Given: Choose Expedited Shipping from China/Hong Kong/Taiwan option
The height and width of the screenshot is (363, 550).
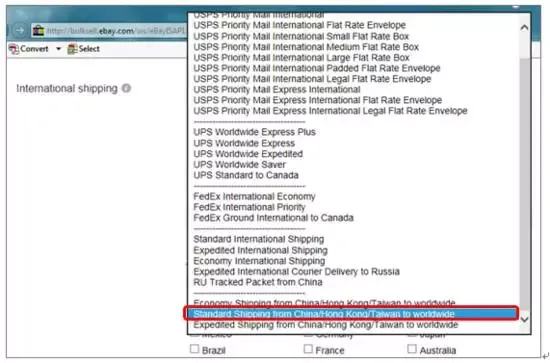Looking at the screenshot, I should click(326, 325).
